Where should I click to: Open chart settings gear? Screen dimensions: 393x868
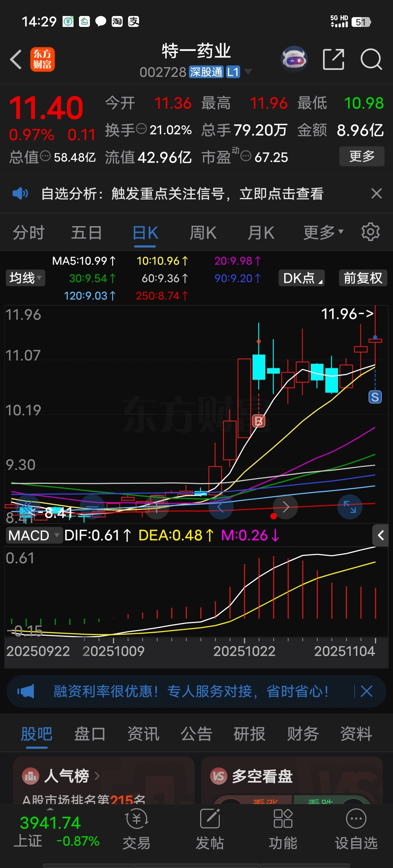(x=370, y=232)
